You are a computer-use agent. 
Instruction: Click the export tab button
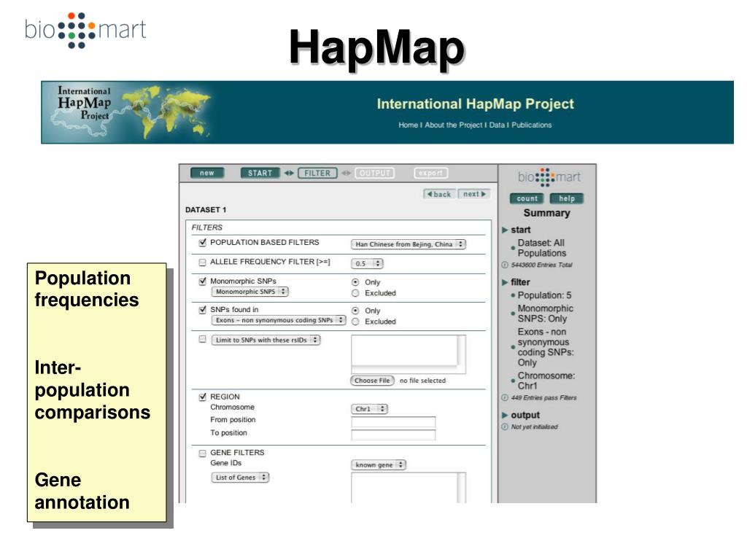tap(430, 173)
